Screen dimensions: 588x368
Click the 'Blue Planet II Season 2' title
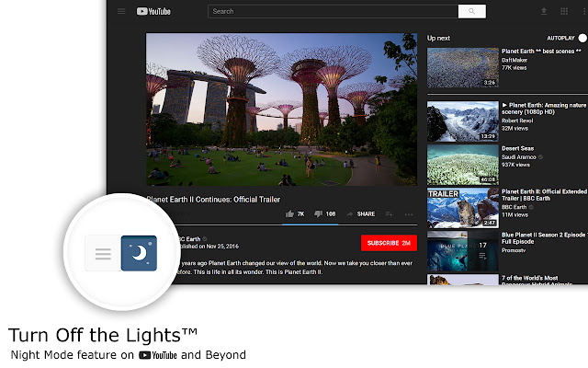[544, 238]
